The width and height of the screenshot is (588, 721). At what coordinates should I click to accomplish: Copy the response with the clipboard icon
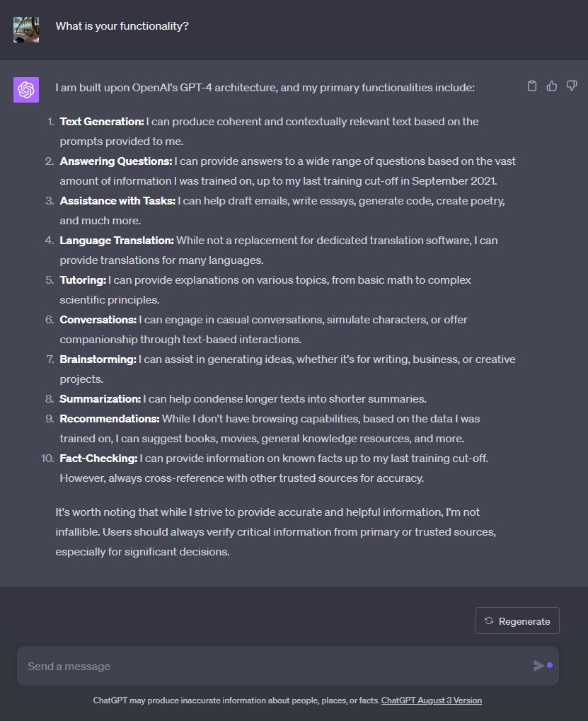point(532,86)
